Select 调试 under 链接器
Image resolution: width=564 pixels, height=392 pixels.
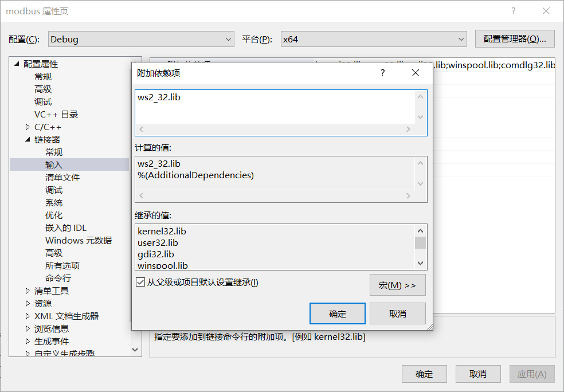point(54,190)
